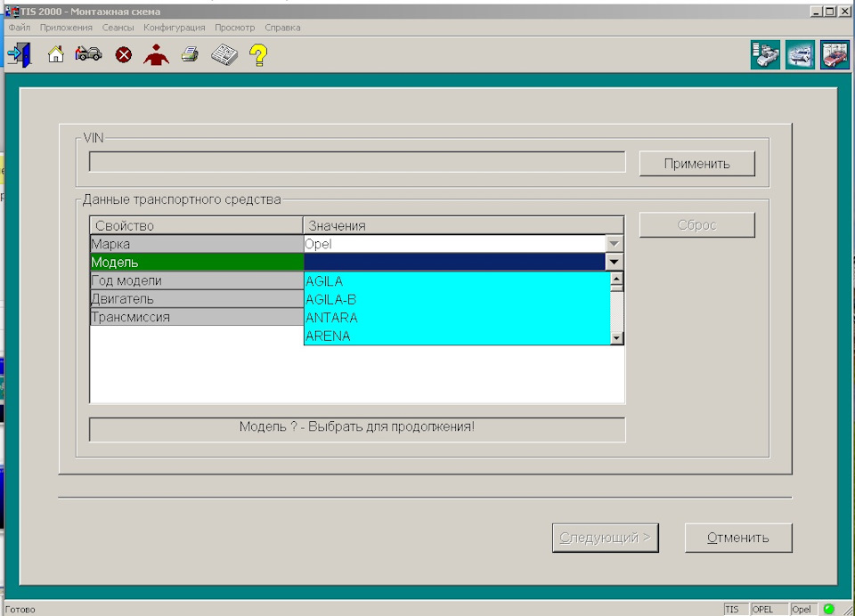Click the Сброс button
This screenshot has height=616, width=855.
click(x=696, y=224)
